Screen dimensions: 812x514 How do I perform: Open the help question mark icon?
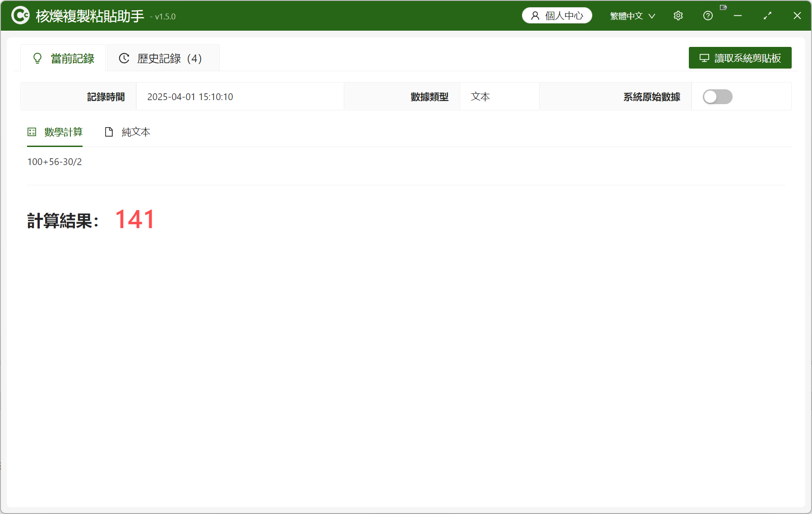(x=708, y=16)
